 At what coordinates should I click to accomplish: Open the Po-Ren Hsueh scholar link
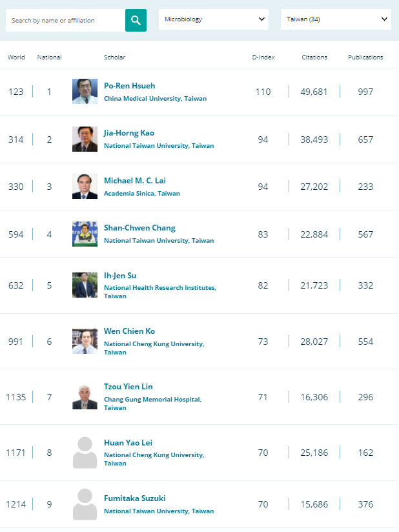129,86
